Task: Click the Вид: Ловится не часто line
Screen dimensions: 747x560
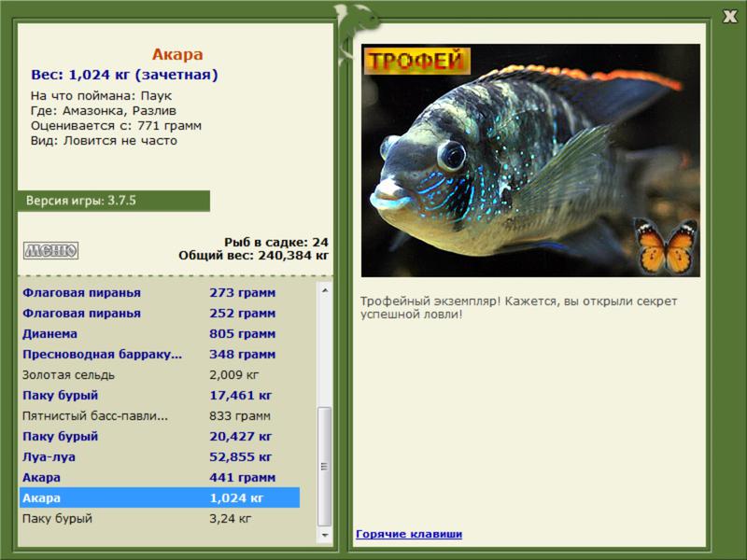Action: (x=104, y=141)
